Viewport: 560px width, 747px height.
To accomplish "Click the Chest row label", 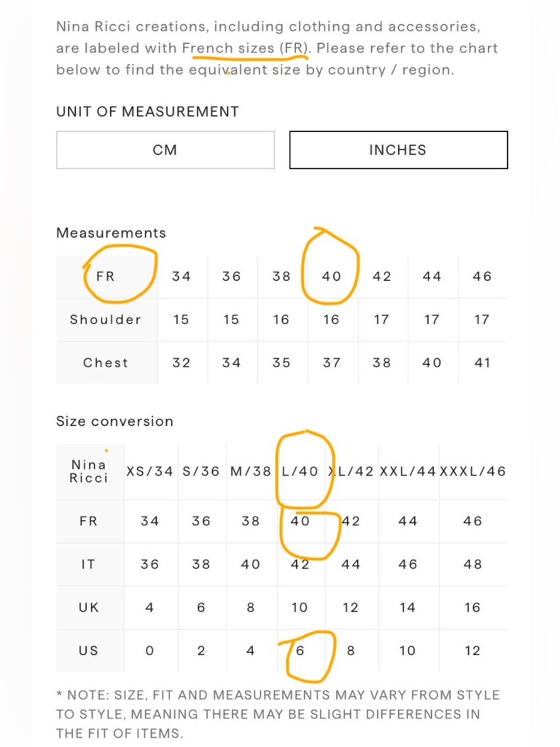I will pos(106,363).
